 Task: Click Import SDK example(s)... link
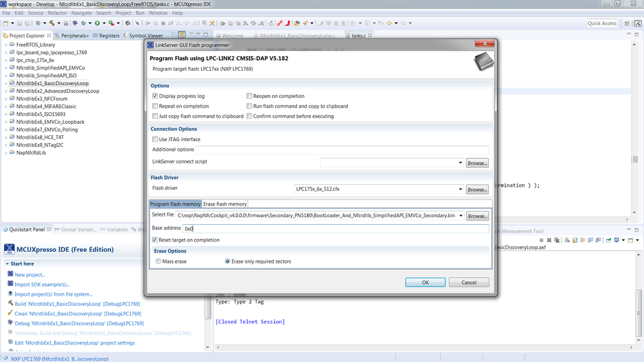42,285
